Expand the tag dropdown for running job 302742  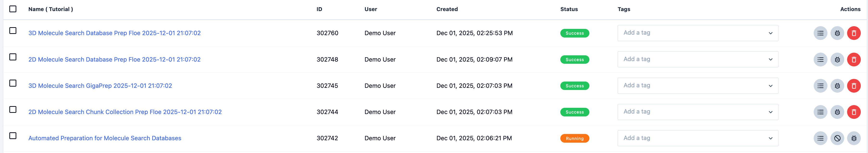770,138
